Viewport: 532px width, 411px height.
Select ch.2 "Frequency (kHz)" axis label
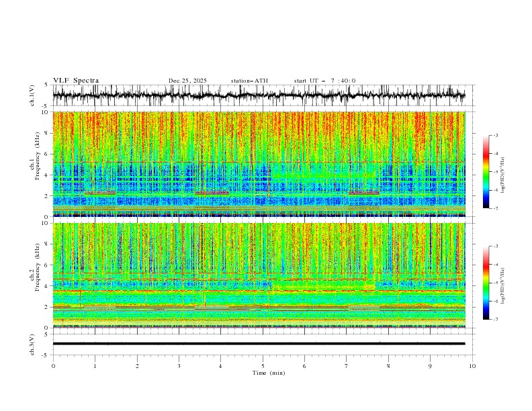38,267
